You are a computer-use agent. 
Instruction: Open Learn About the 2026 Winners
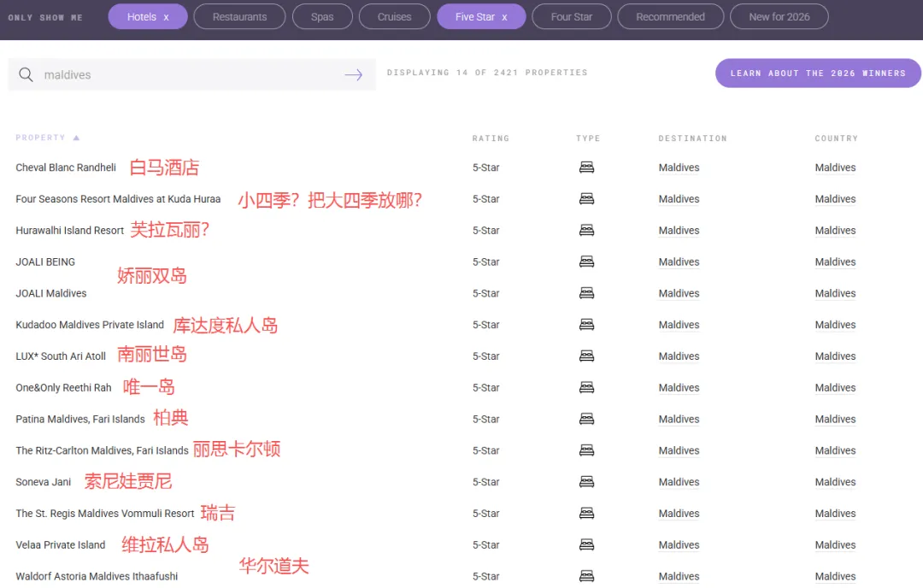[x=818, y=73]
